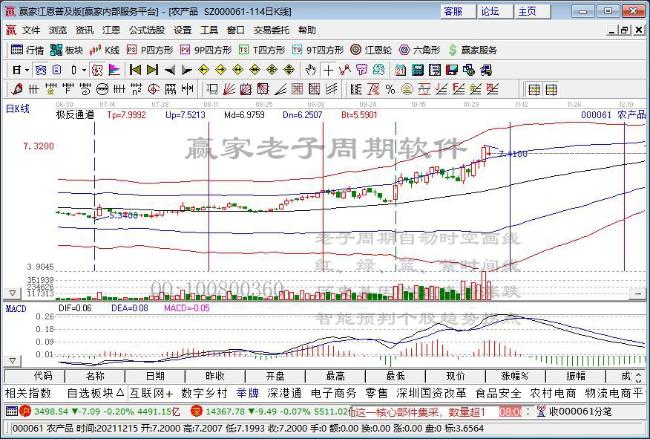
Task: Enable the crosshair cursor tool
Action: [x=328, y=70]
